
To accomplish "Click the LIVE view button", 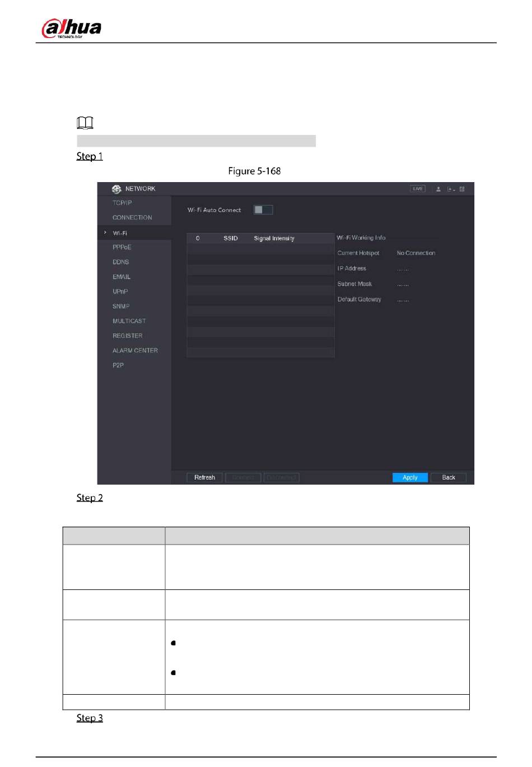I will pos(418,189).
